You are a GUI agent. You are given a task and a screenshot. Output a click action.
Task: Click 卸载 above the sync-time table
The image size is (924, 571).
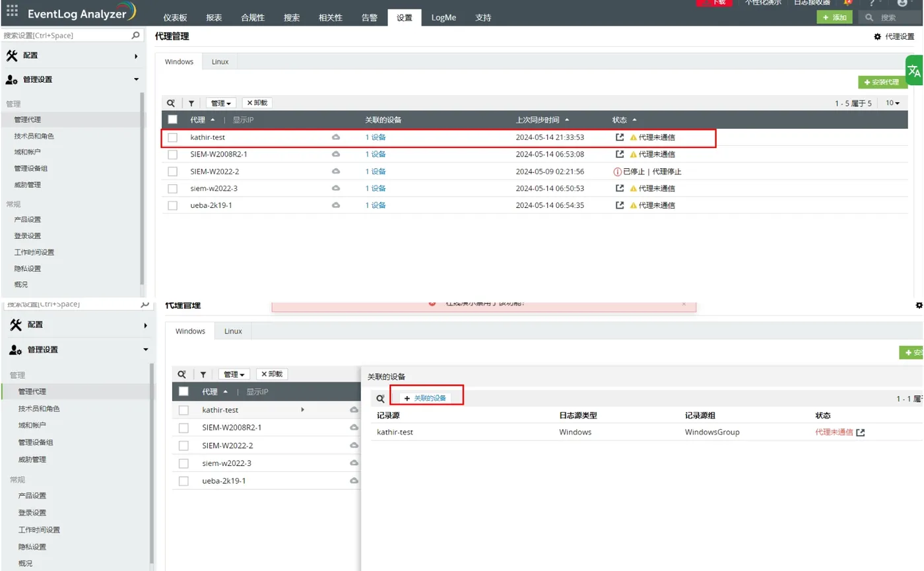[x=257, y=103]
